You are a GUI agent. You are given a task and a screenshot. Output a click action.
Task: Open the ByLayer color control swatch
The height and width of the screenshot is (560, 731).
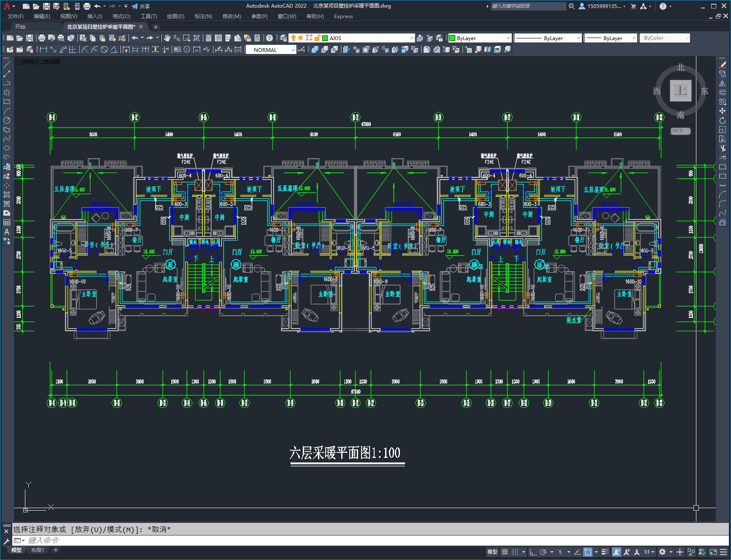(480, 38)
